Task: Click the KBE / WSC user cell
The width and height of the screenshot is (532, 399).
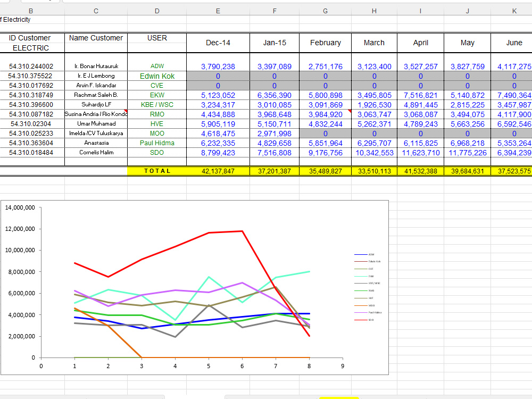Action: [157, 105]
